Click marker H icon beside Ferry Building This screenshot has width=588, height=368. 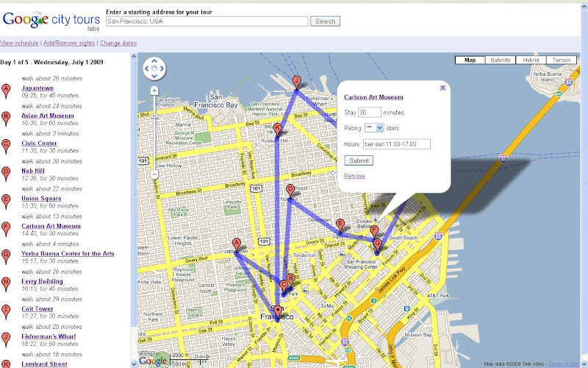pyautogui.click(x=6, y=285)
